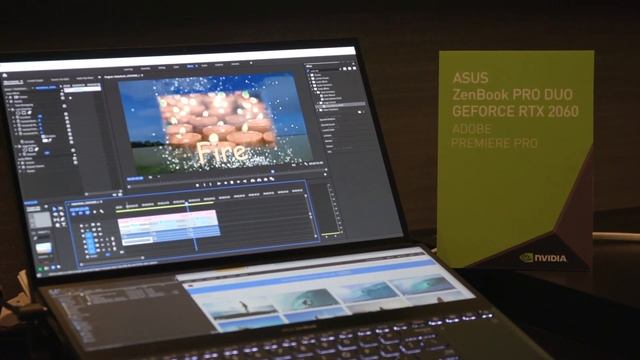Expand the Presets folder in Effects panel

(x=309, y=75)
